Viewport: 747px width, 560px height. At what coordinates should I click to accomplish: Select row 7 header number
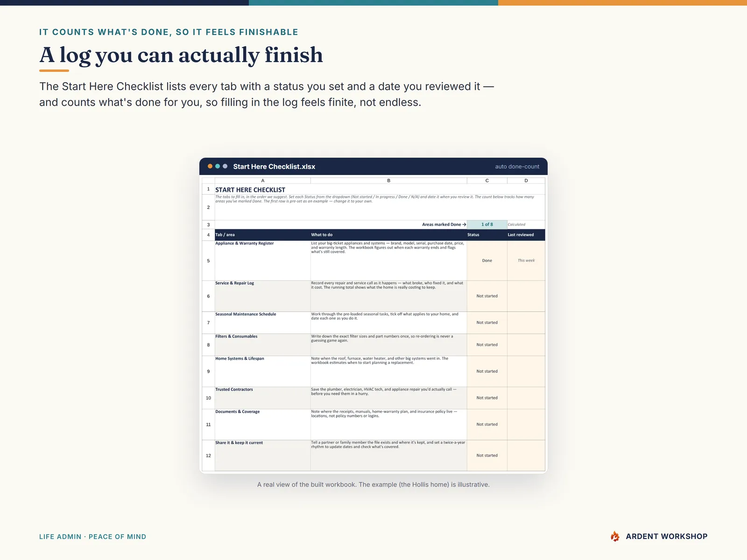click(x=208, y=322)
